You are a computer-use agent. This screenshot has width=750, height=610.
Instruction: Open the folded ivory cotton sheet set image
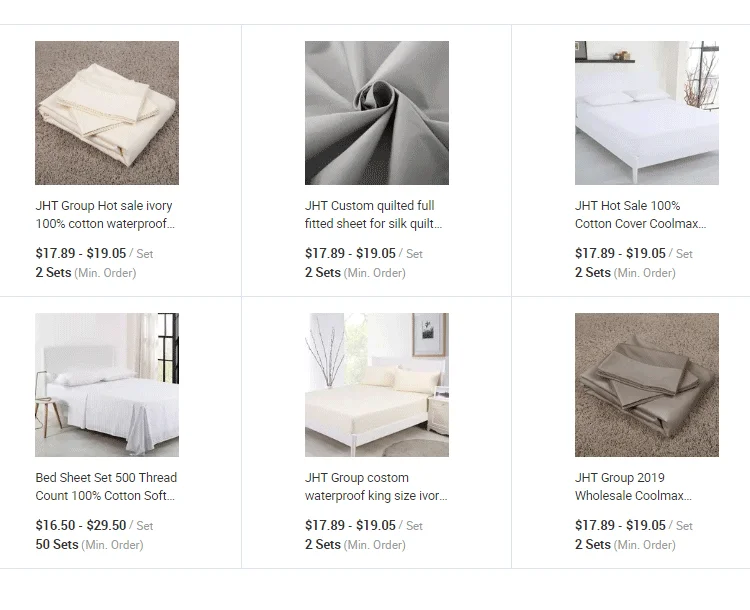(x=107, y=112)
